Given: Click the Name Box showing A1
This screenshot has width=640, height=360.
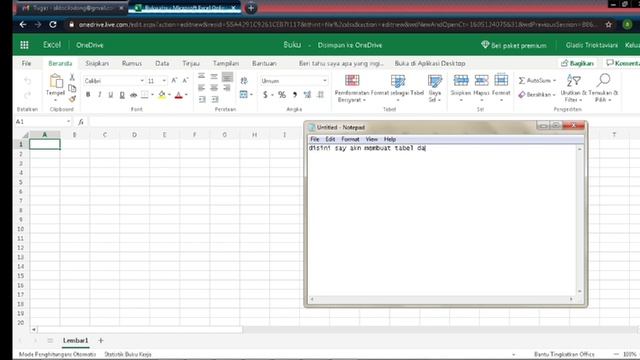Looking at the screenshot, I should coord(42,122).
